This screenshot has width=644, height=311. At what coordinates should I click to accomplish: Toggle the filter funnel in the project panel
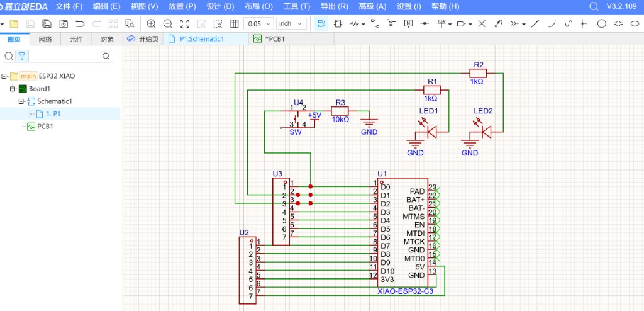[x=22, y=56]
